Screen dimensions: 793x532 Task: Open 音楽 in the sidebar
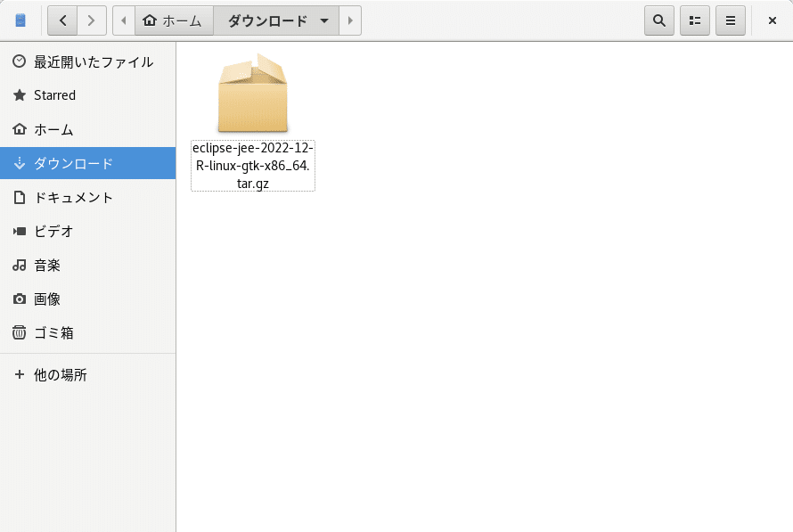88,265
